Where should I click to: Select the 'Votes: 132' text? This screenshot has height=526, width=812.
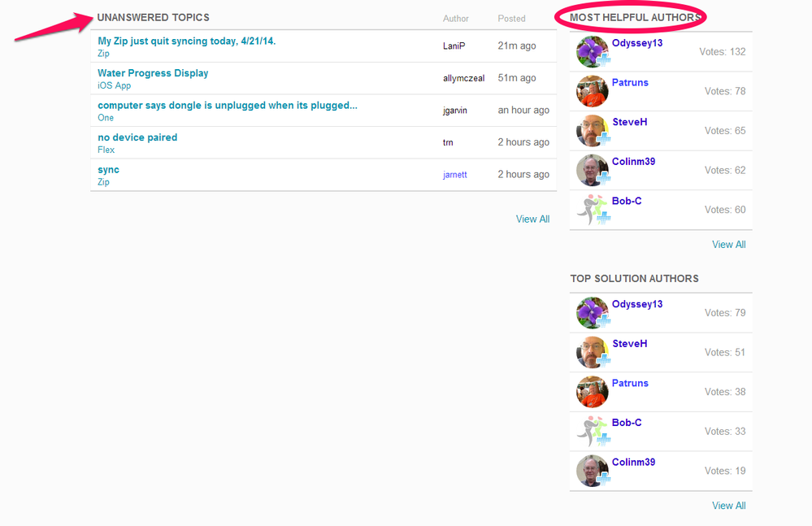[x=723, y=52]
